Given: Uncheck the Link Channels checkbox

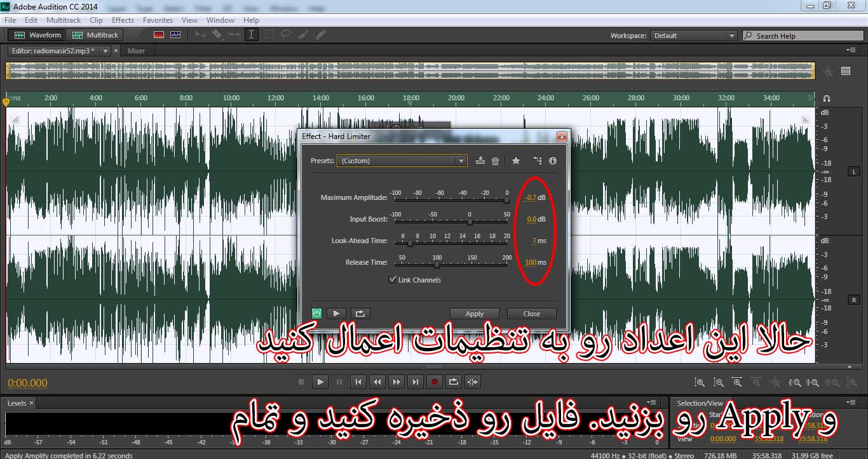Looking at the screenshot, I should 393,280.
